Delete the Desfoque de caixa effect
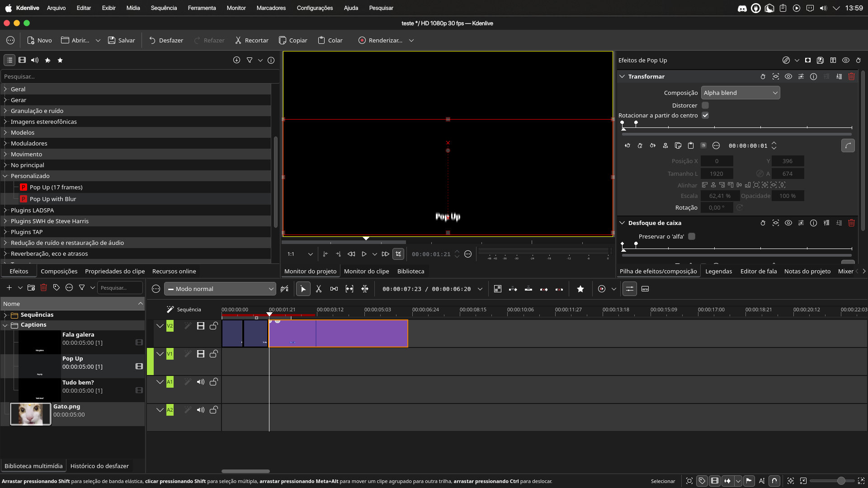This screenshot has height=488, width=868. (x=851, y=223)
